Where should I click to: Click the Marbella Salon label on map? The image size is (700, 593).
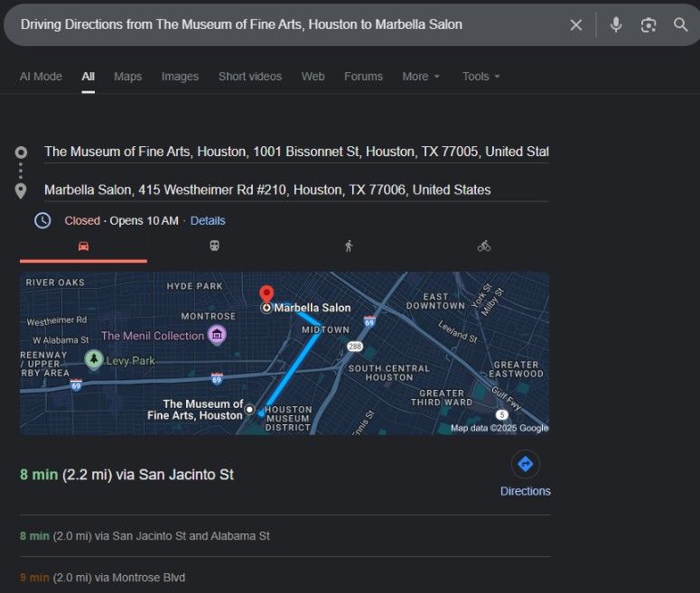pyautogui.click(x=312, y=308)
